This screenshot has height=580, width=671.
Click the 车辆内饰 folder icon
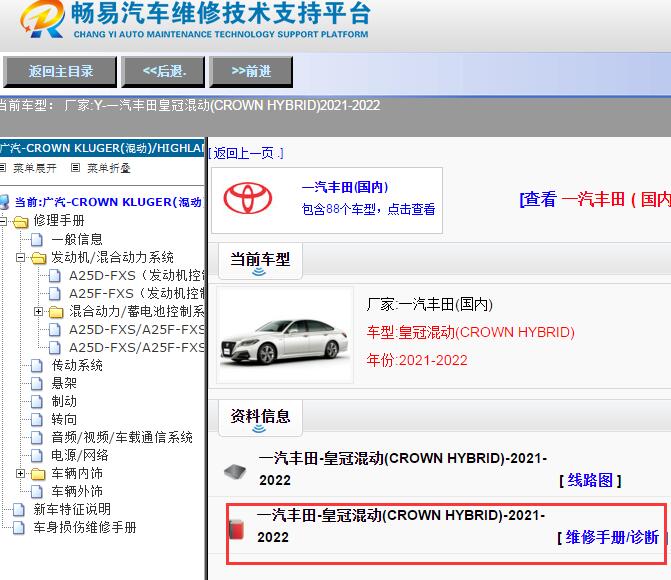tap(39, 474)
